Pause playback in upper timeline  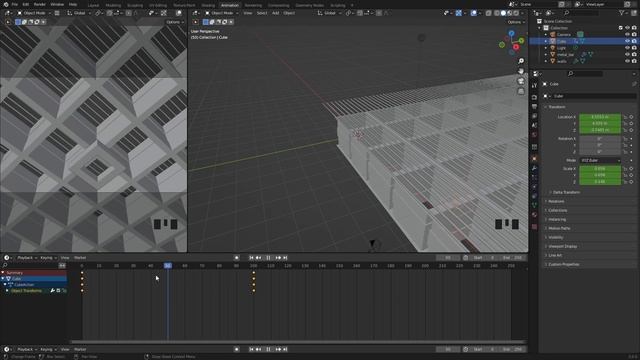[x=268, y=258]
